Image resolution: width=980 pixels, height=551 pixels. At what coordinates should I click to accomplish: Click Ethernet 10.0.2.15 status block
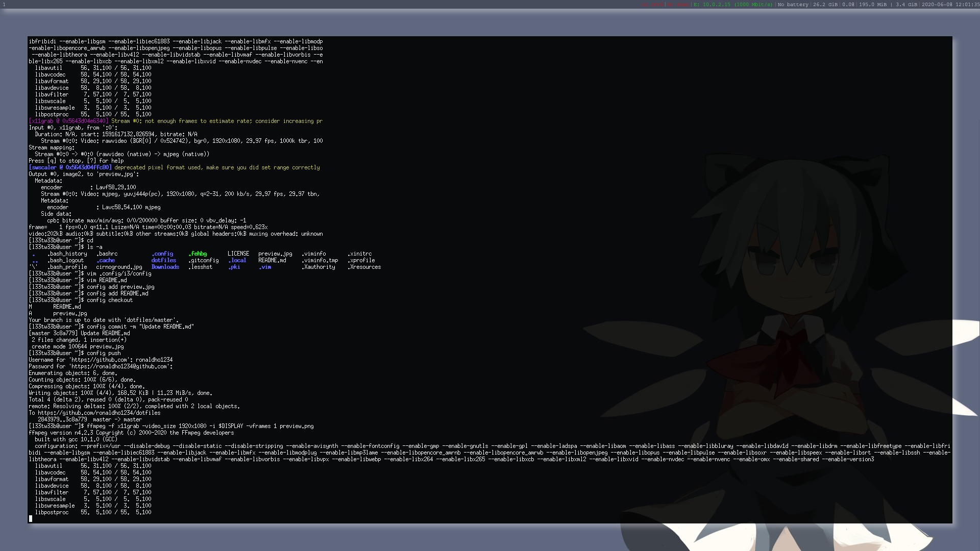click(x=732, y=5)
